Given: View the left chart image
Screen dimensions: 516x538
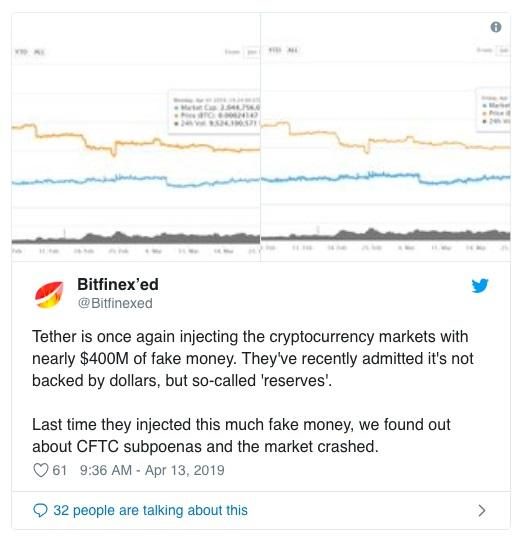Looking at the screenshot, I should (136, 137).
